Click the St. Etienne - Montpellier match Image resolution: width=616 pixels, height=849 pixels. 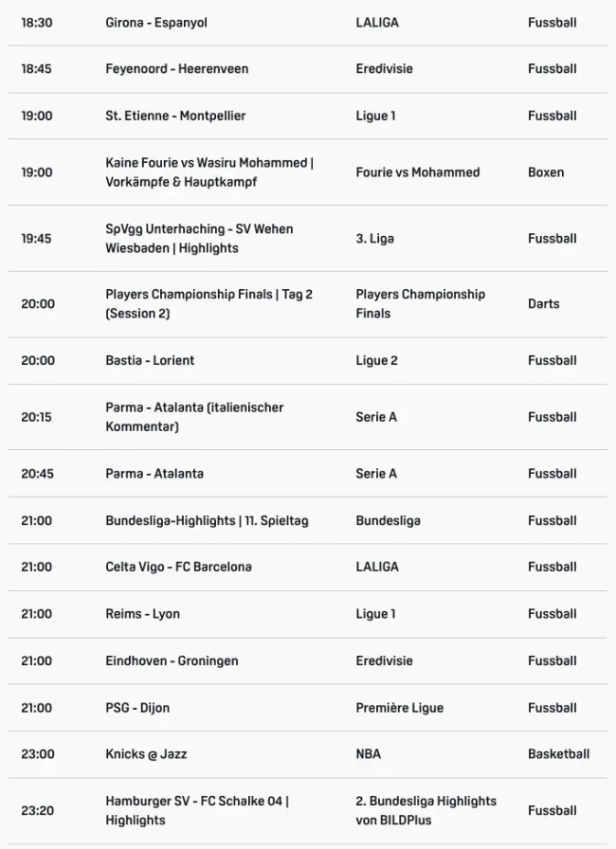[175, 116]
